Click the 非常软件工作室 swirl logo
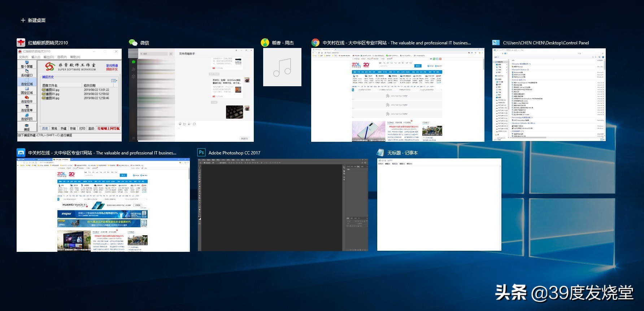 50,66
